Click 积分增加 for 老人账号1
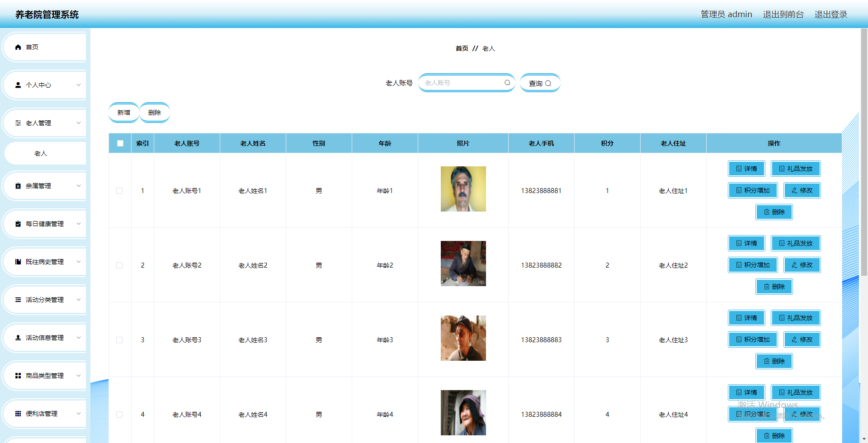This screenshot has width=868, height=443. click(x=753, y=190)
